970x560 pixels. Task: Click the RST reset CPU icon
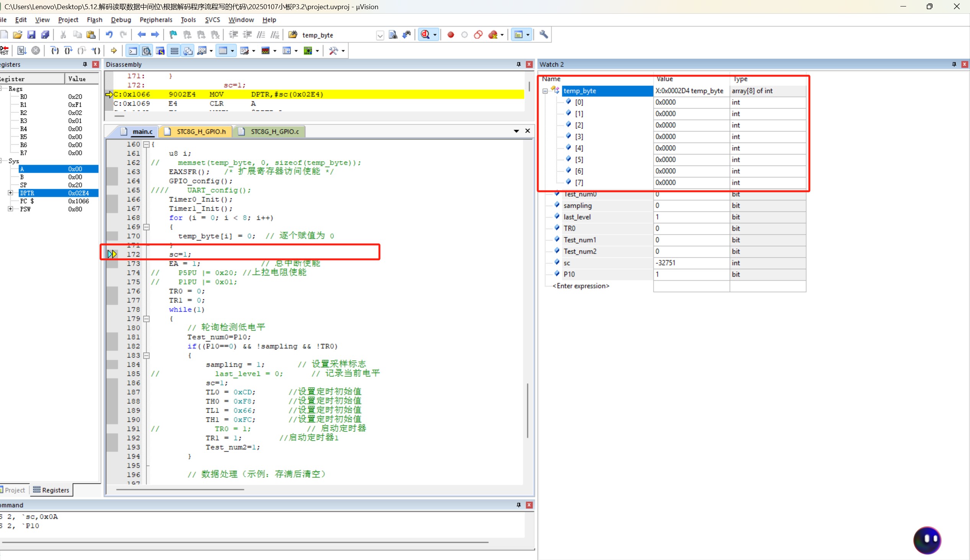click(4, 50)
